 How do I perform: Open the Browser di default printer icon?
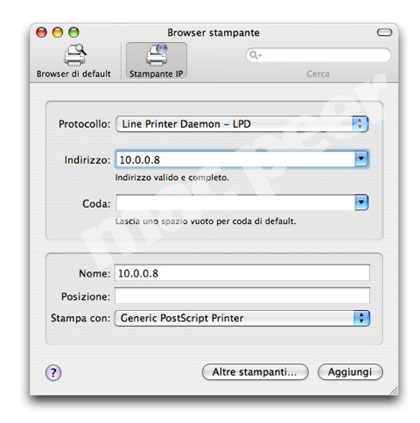click(75, 55)
